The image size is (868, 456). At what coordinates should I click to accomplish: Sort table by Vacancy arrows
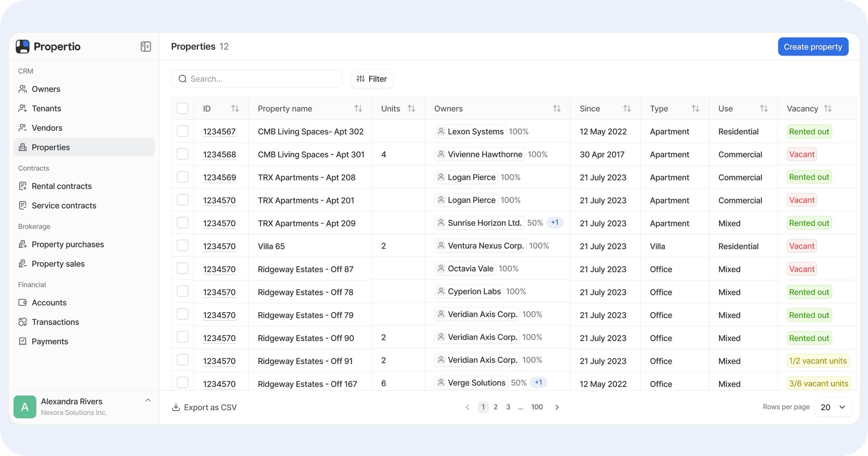pos(828,109)
